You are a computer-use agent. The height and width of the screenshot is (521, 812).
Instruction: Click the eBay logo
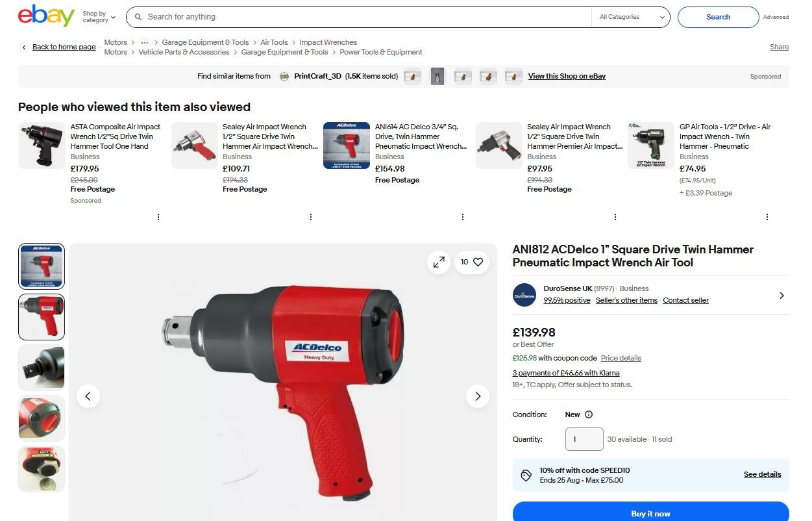click(x=46, y=16)
